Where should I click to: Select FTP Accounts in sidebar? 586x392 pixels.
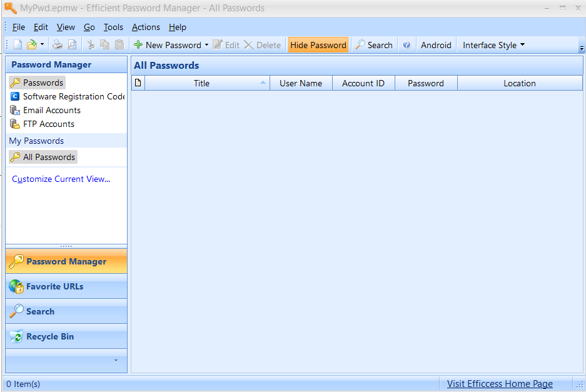(43, 124)
